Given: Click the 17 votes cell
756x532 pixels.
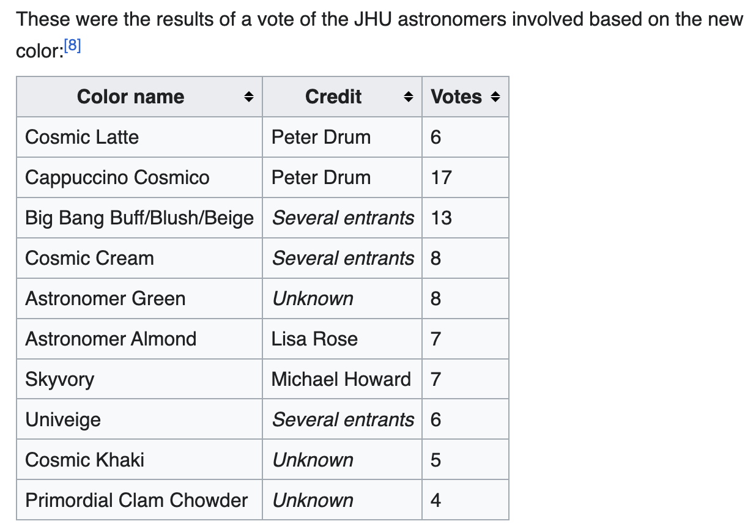Looking at the screenshot, I should (x=441, y=177).
